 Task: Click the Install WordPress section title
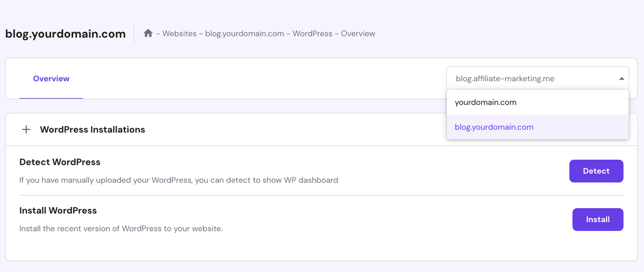point(58,210)
